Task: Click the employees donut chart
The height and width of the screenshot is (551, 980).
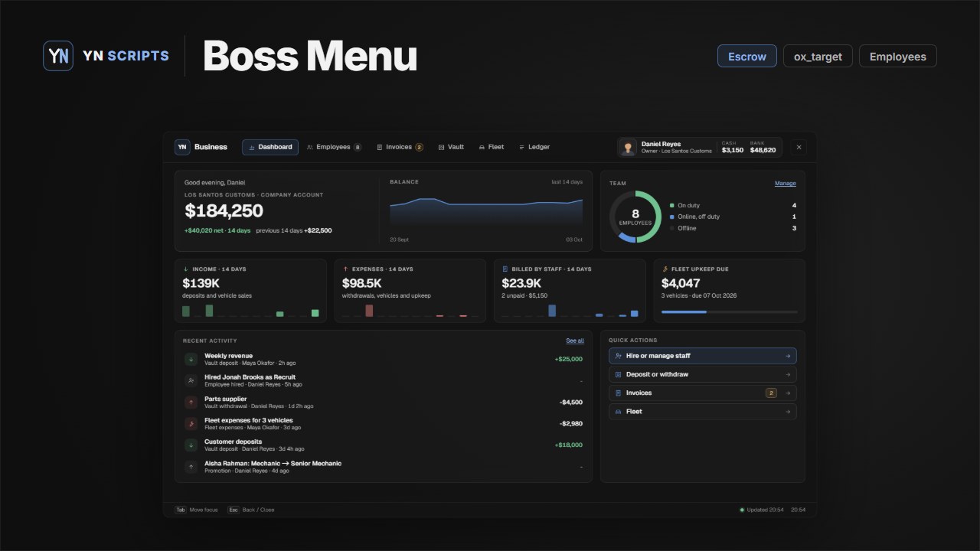Action: tap(635, 217)
